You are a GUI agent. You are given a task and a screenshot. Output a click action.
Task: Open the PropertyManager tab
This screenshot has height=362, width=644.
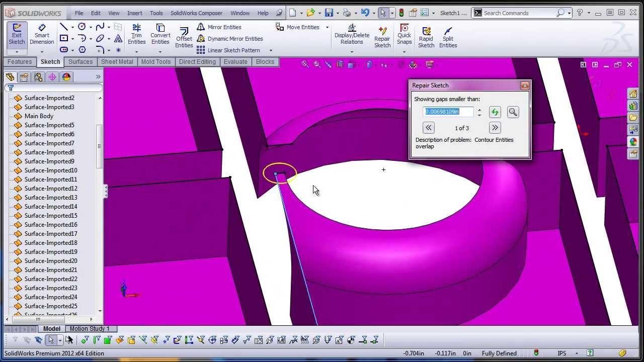(x=24, y=77)
